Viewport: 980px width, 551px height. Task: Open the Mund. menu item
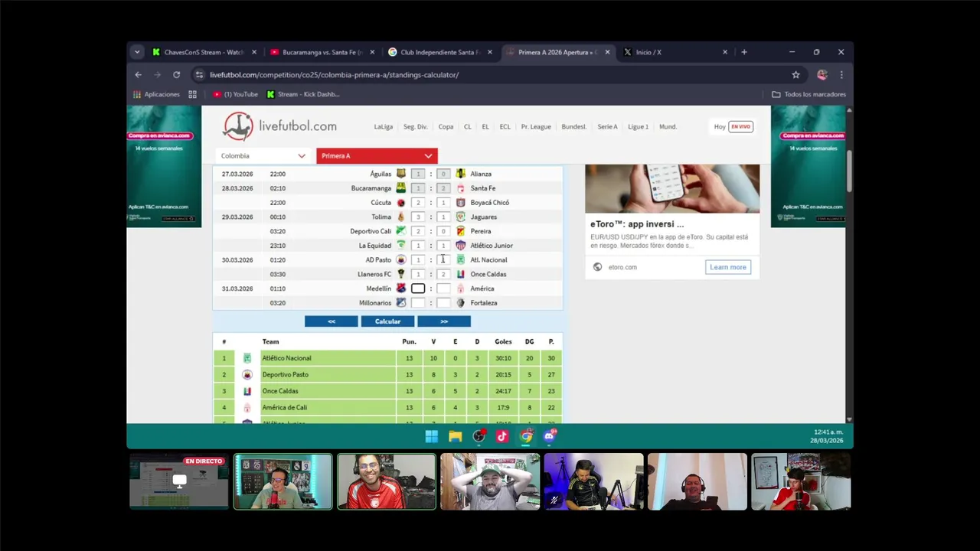pos(668,126)
